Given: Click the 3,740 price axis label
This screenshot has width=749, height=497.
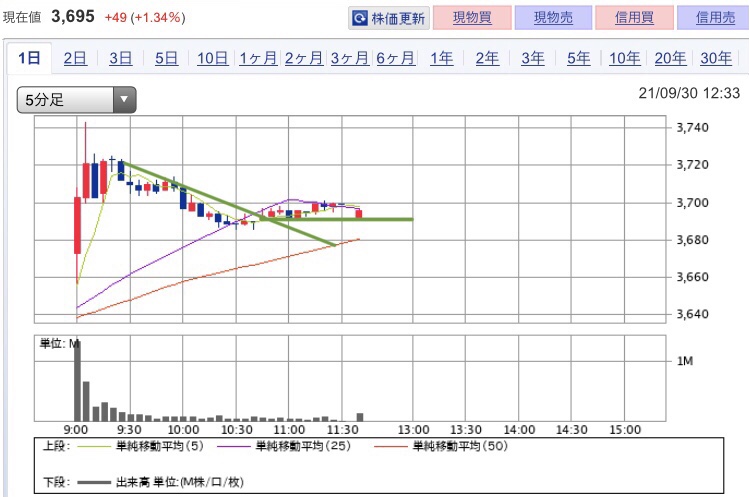Looking at the screenshot, I should click(693, 128).
